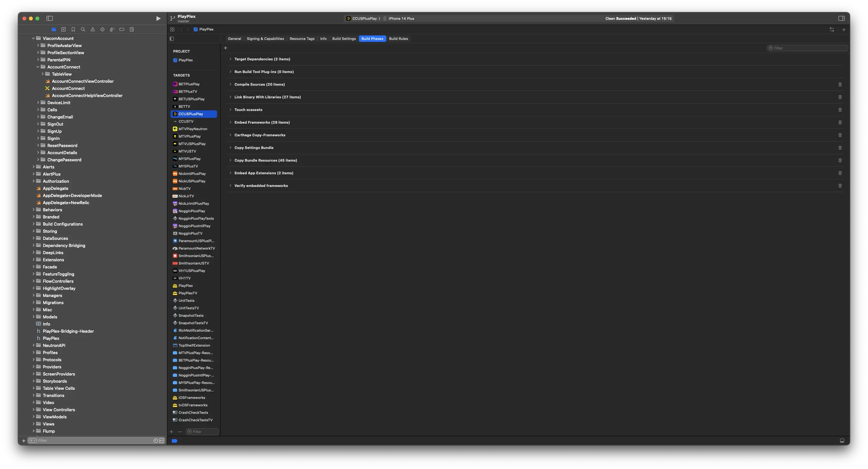Open the Test navigator diamond icon
The image size is (868, 469).
point(102,29)
